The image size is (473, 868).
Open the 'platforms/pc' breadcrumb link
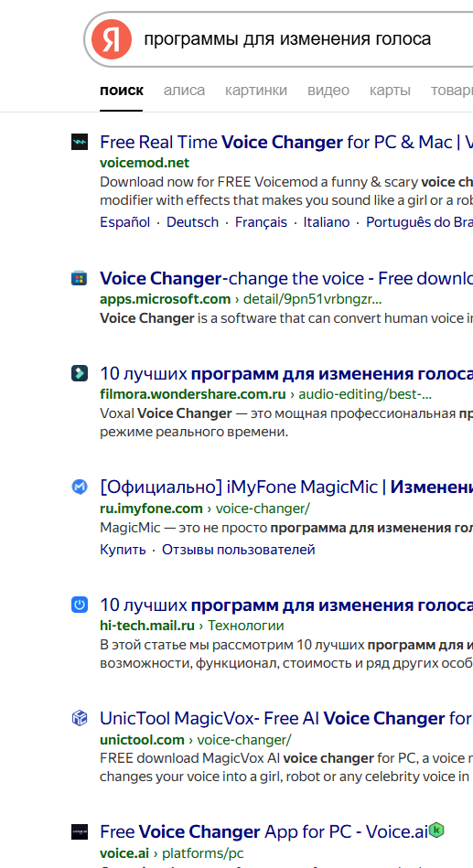tap(203, 853)
